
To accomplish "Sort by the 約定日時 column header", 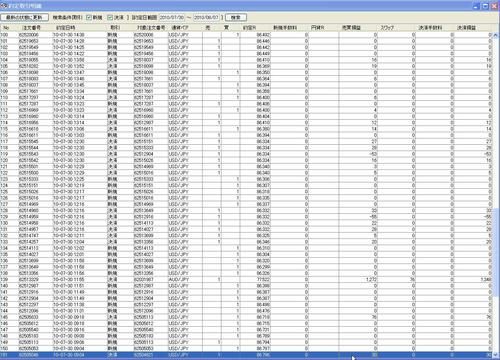I will coord(66,28).
